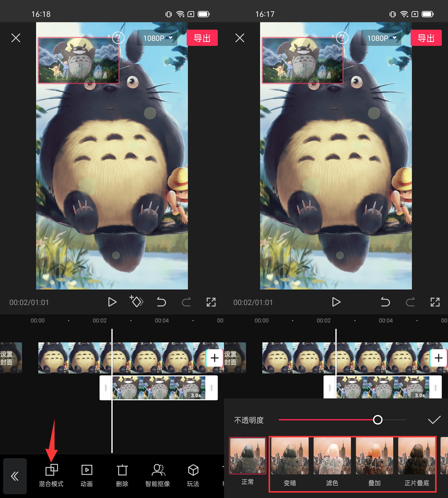Viewport: 448px width, 498px height.
Task: Tap vibrate mode icon in left status bar
Action: 169,14
